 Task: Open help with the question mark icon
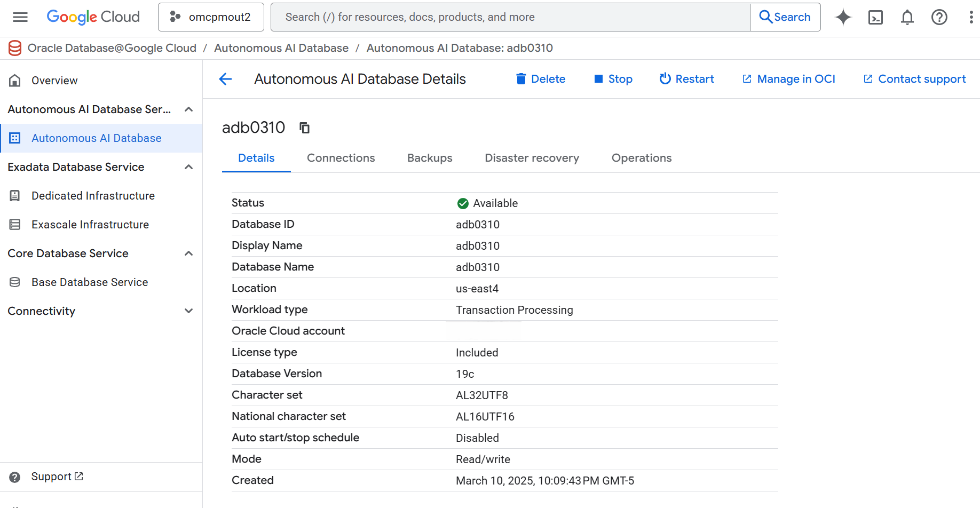[x=939, y=17]
